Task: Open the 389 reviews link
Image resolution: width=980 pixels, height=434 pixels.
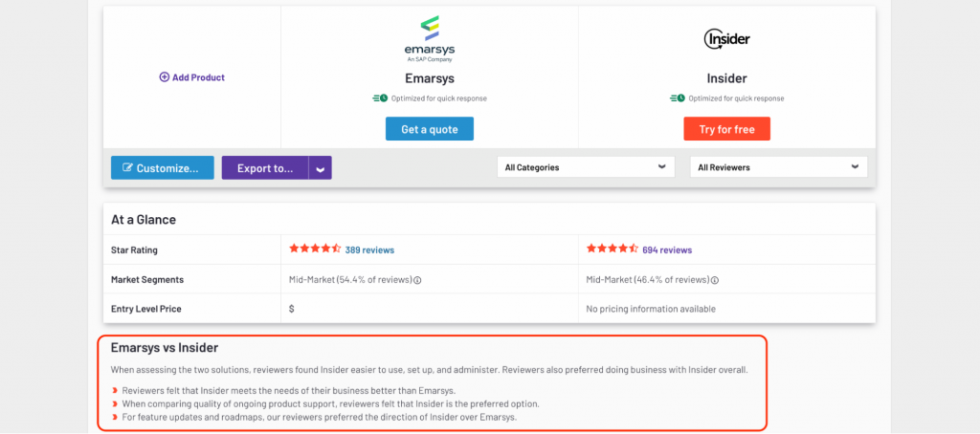Action: pos(369,250)
